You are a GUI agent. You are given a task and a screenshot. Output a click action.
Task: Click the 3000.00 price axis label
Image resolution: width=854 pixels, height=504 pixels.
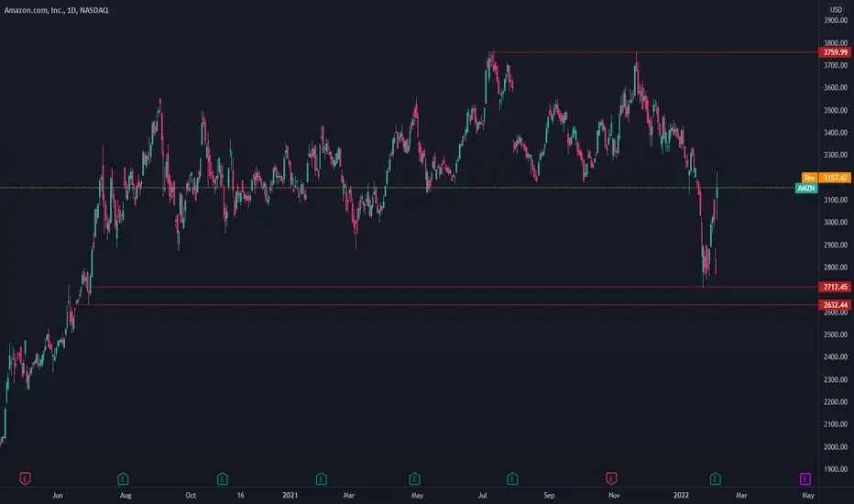(x=836, y=223)
